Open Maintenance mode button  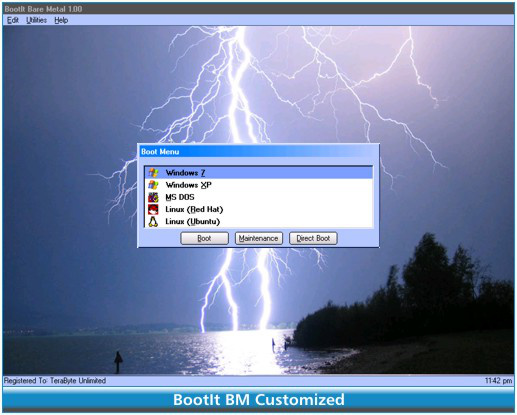[x=259, y=238]
